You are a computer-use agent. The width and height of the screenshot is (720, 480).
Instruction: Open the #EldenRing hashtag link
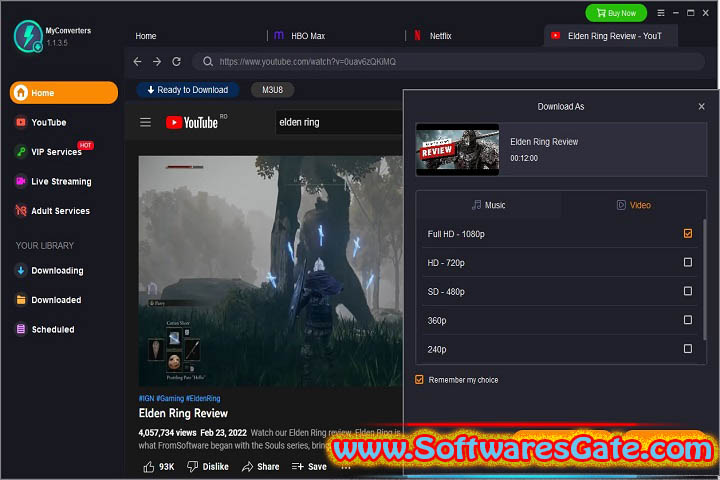click(203, 398)
